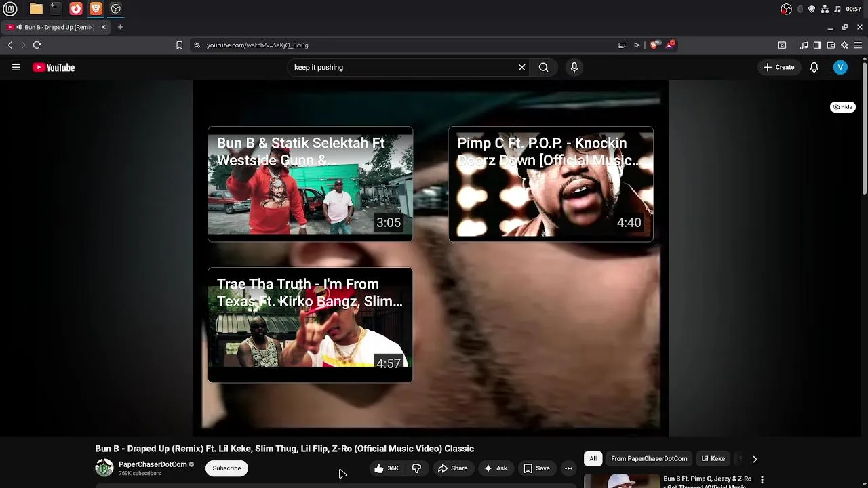Open PaperChaserDotCom channel name link
Image resolution: width=868 pixels, height=488 pixels.
click(153, 464)
